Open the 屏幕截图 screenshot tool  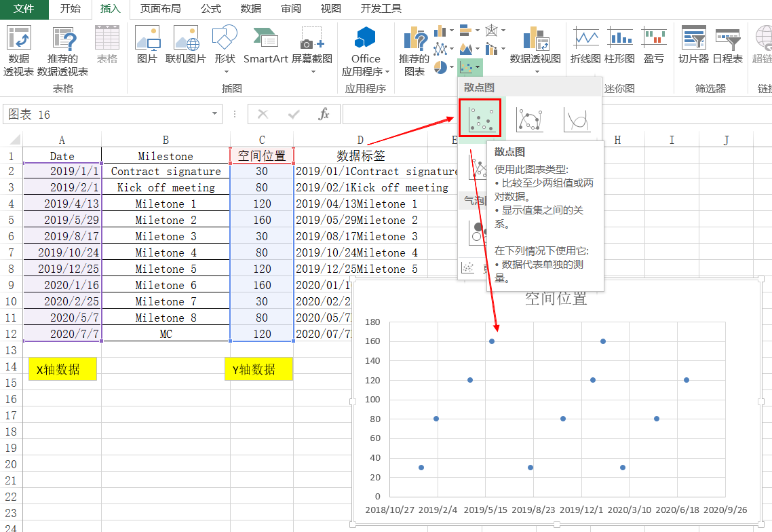[x=311, y=50]
